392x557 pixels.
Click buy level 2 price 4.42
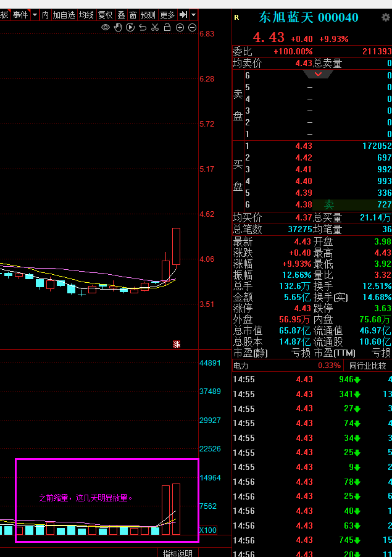[304, 157]
